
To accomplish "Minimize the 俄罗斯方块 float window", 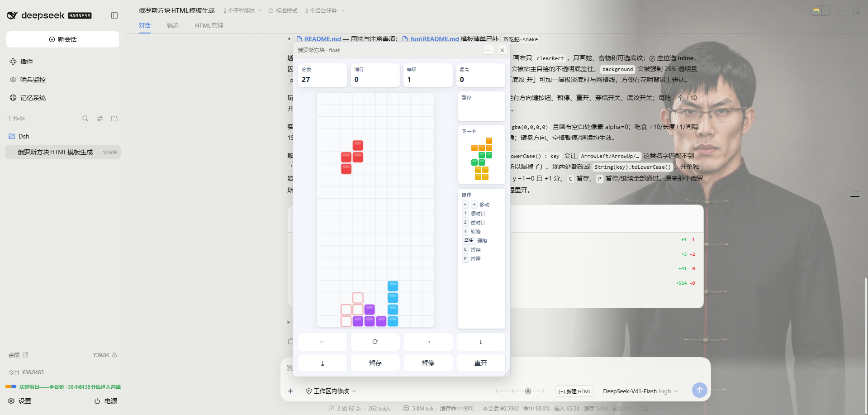I will coord(489,50).
